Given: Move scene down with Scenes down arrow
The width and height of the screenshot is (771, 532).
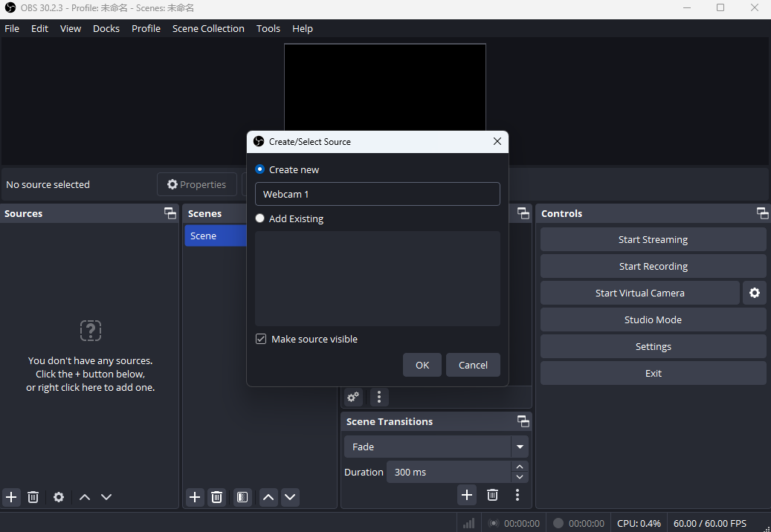Looking at the screenshot, I should (290, 497).
